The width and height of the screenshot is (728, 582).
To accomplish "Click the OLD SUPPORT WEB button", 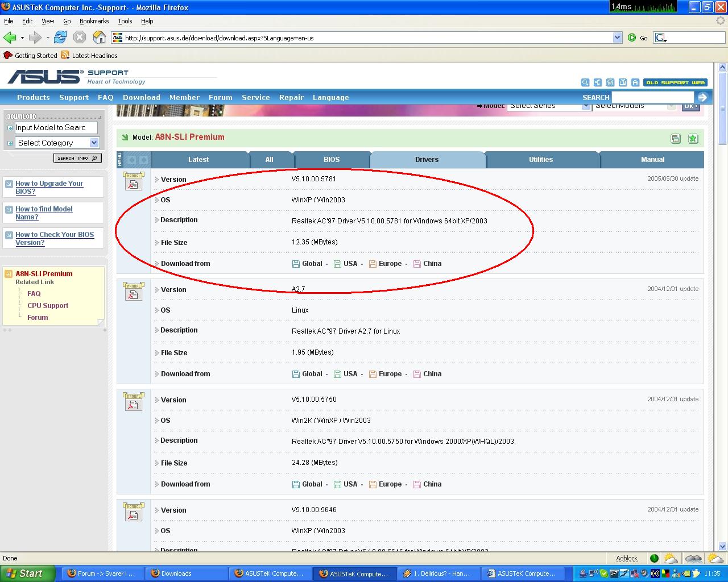I will (x=675, y=82).
